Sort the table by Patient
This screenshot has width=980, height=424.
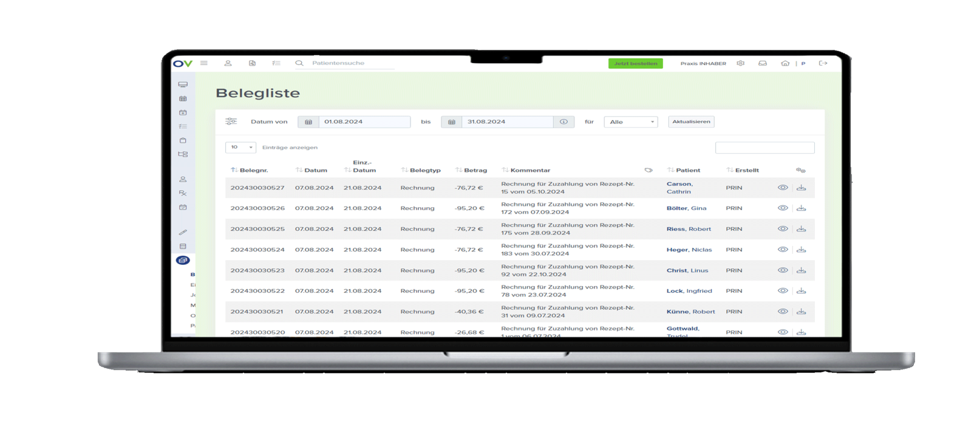684,170
